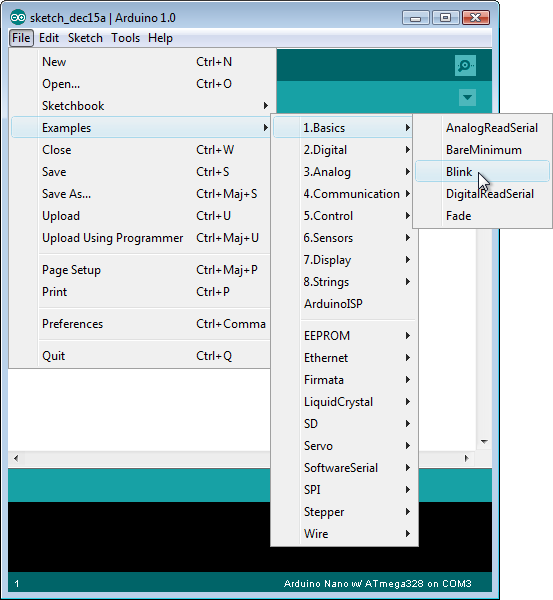553x600 pixels.
Task: Choose Quit from File menu
Action: coord(140,356)
